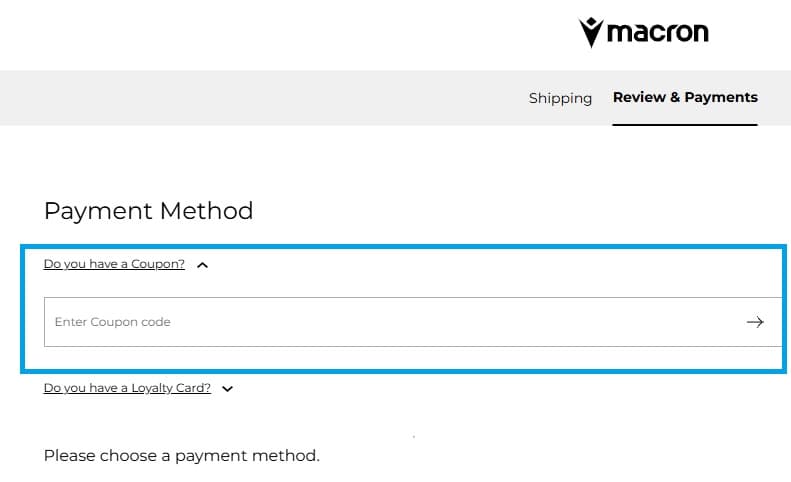This screenshot has height=482, width=791.
Task: Show loyalty card field with caret
Action: 228,389
